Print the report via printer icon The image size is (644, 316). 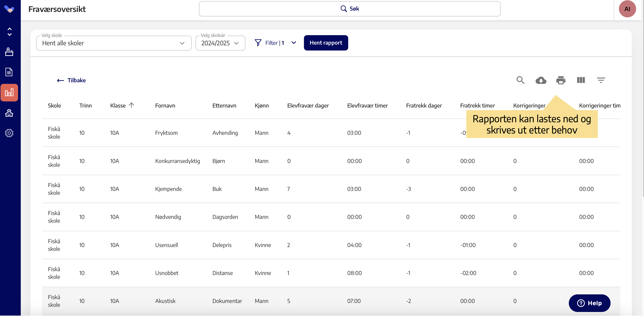560,80
